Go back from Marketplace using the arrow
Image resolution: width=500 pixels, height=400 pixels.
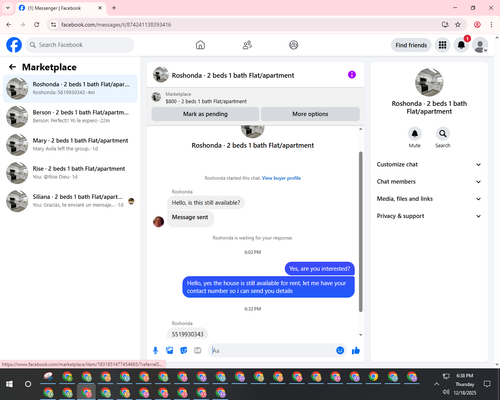tap(12, 67)
